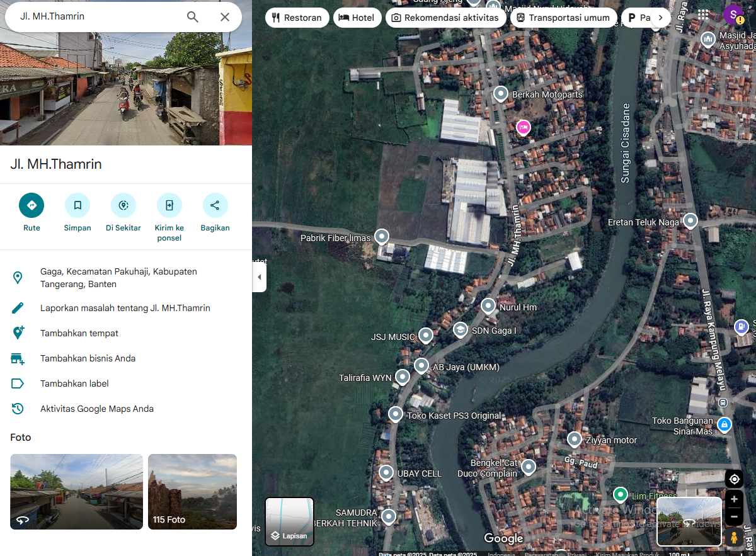Open Di Sekitar nearby search
Image resolution: width=756 pixels, height=556 pixels.
[123, 205]
